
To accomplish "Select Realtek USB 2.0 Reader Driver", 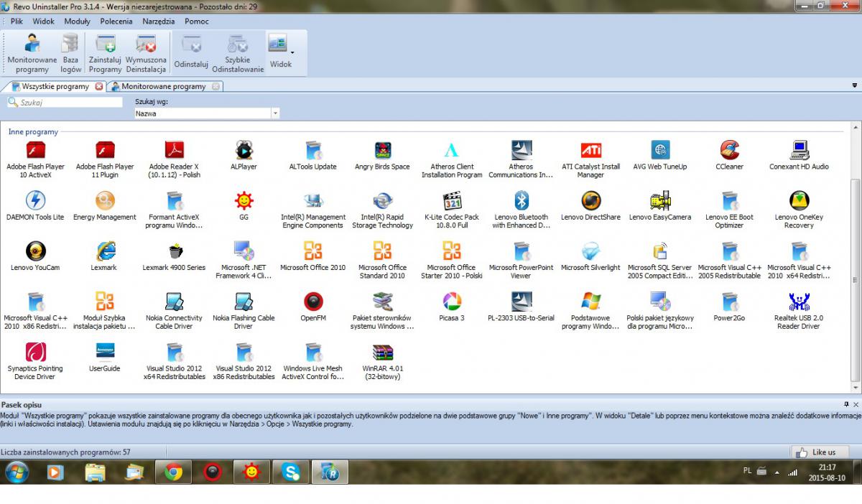I will pos(799,310).
